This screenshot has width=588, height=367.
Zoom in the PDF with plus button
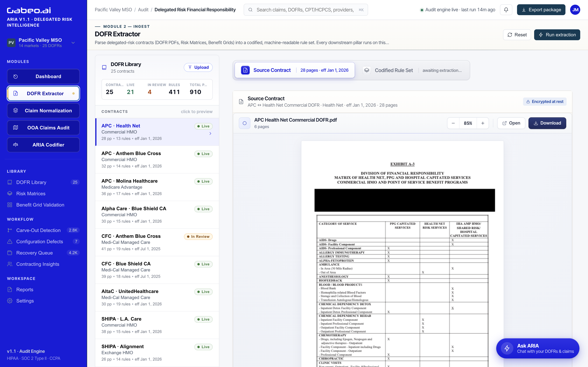coord(483,123)
